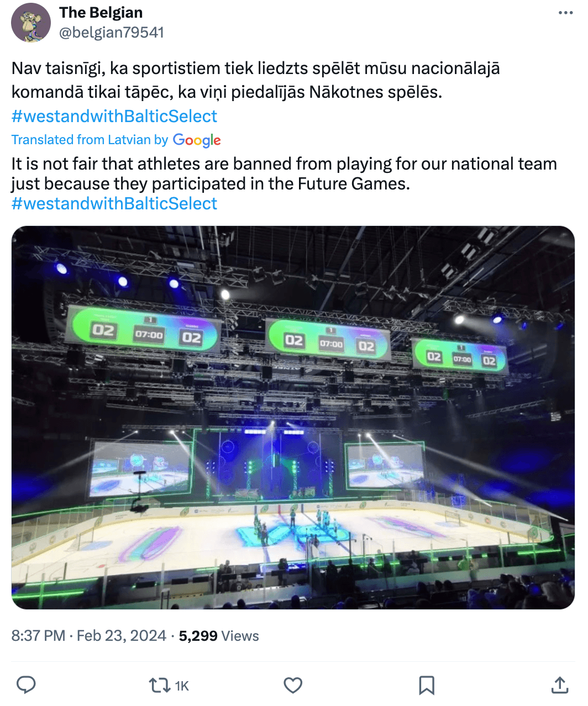Open The Belgian's profile avatar

31,23
